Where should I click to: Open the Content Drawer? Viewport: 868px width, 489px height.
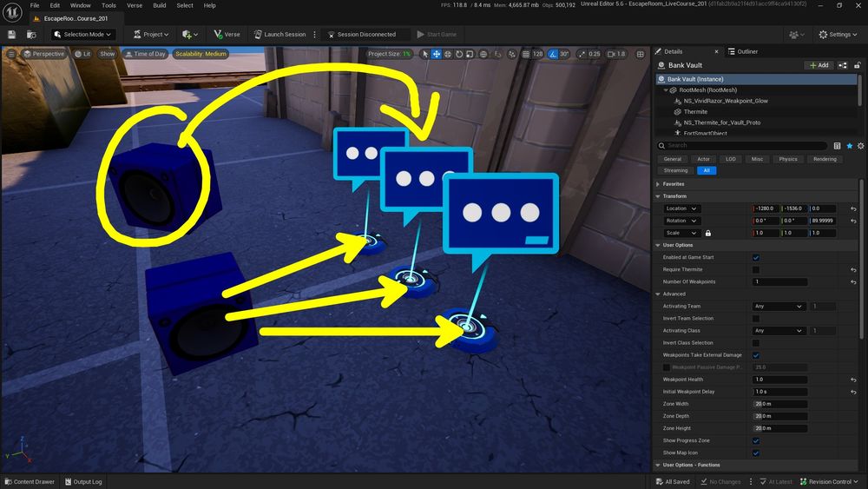coord(30,482)
